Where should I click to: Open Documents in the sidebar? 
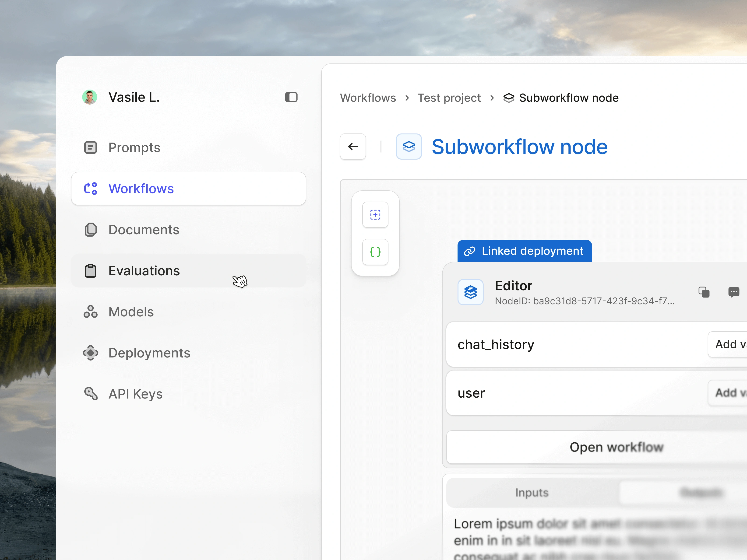[188, 230]
